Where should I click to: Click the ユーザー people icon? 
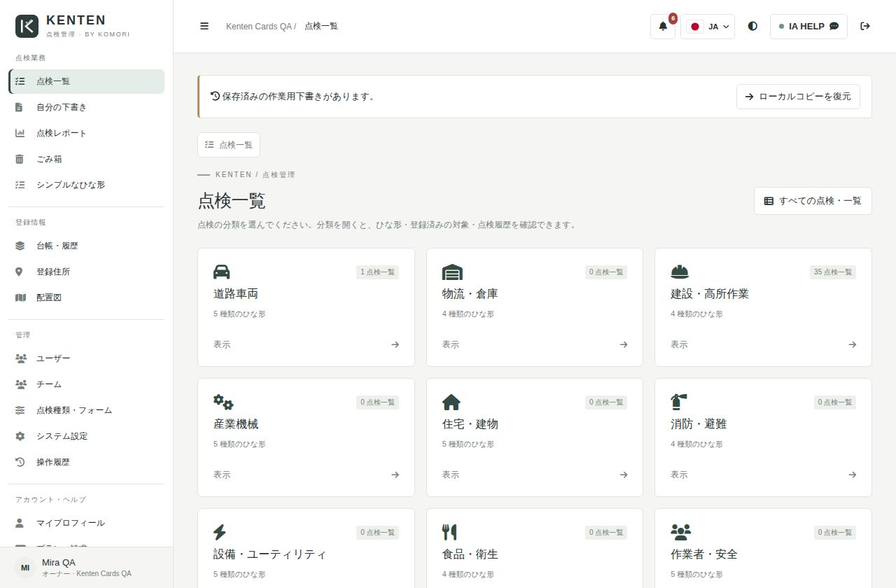pyautogui.click(x=20, y=358)
